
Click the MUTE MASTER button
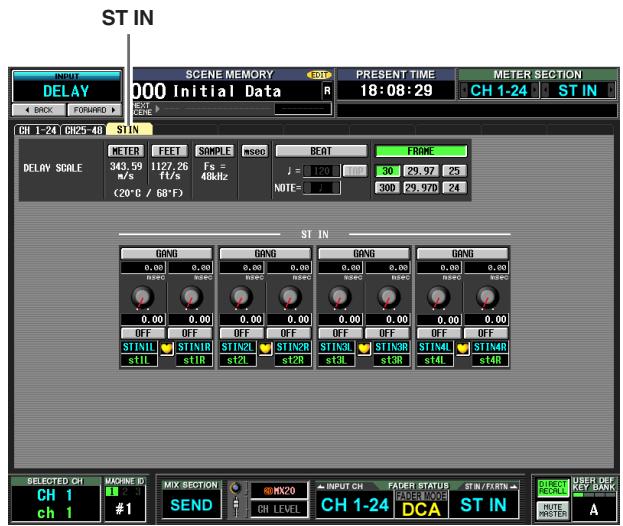[x=552, y=510]
